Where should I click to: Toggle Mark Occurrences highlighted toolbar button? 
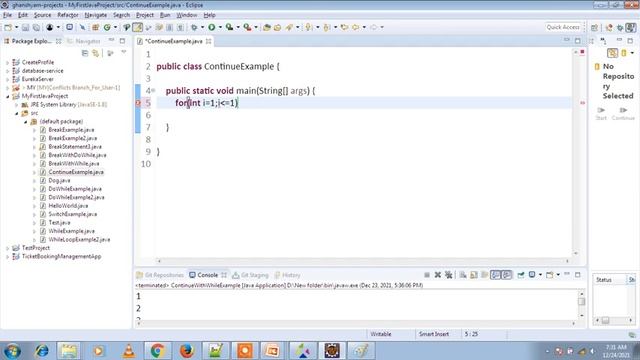click(138, 27)
